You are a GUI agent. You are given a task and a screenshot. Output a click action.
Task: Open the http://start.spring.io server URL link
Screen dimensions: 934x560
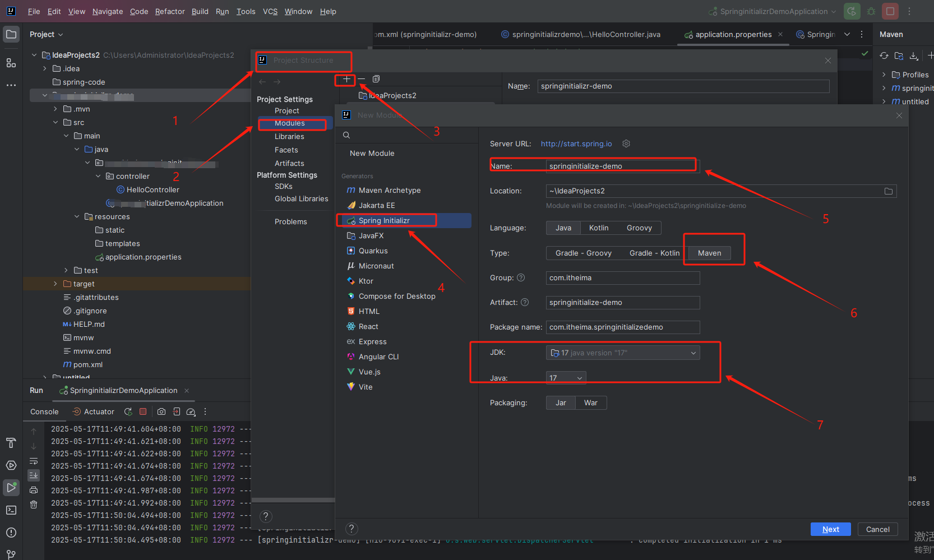pos(576,144)
